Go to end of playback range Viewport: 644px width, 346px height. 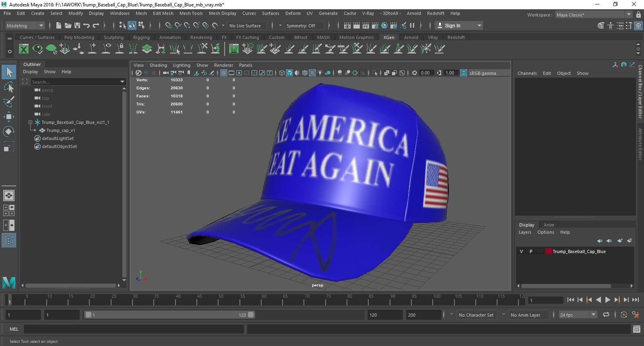[x=636, y=300]
